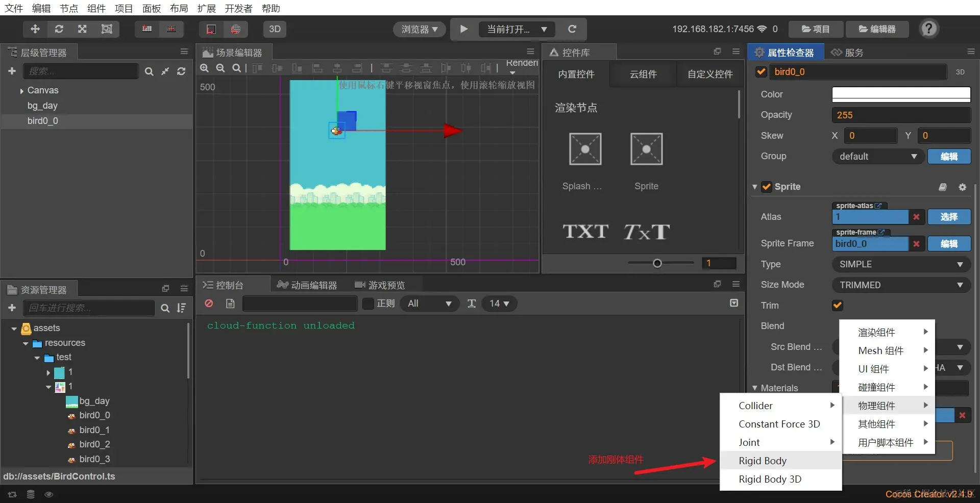Screen dimensions: 980x503
Task: Open console font size 14 dropdown
Action: point(499,304)
